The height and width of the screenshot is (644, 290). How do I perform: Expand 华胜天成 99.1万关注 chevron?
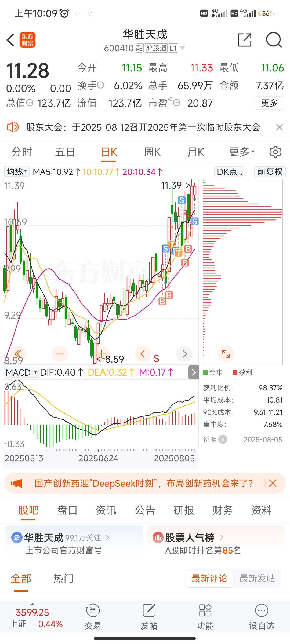coord(107,537)
